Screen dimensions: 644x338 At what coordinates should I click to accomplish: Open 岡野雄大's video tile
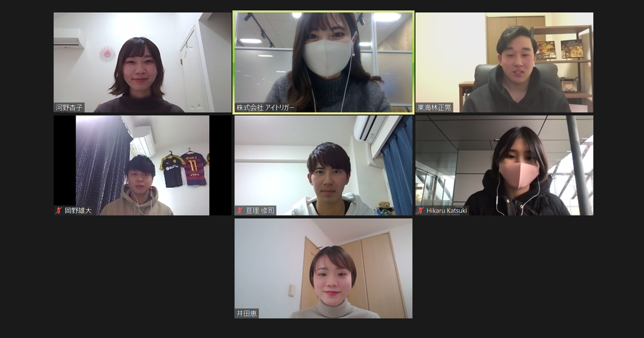142,165
